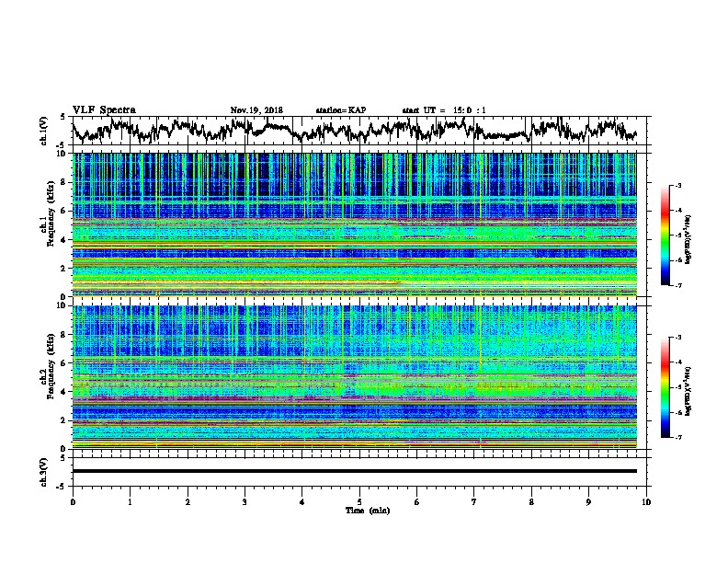Select the "ch.3(V)" axis label
Viewport: 728px width, 563px height.
(x=43, y=472)
